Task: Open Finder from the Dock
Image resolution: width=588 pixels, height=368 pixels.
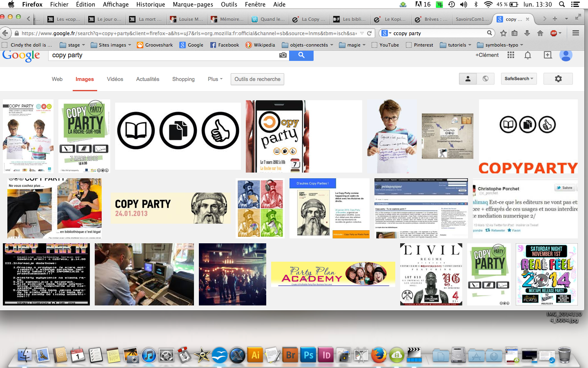Action: pos(25,355)
